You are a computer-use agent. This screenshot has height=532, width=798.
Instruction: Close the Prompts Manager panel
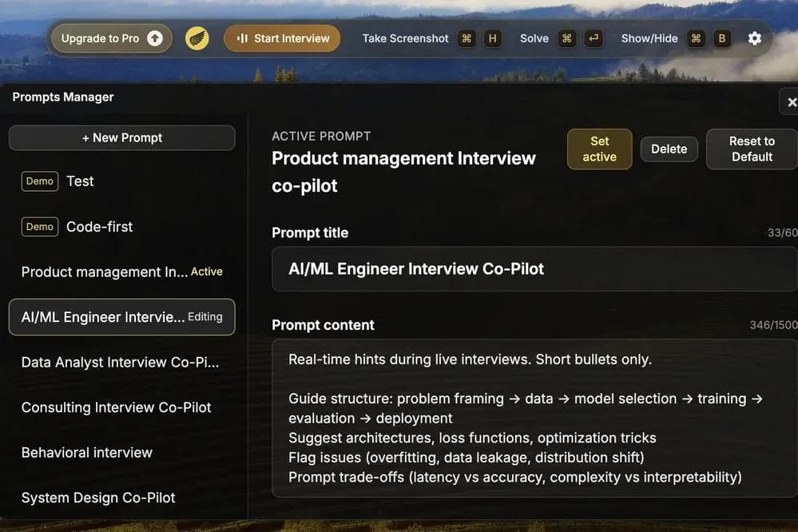[791, 102]
